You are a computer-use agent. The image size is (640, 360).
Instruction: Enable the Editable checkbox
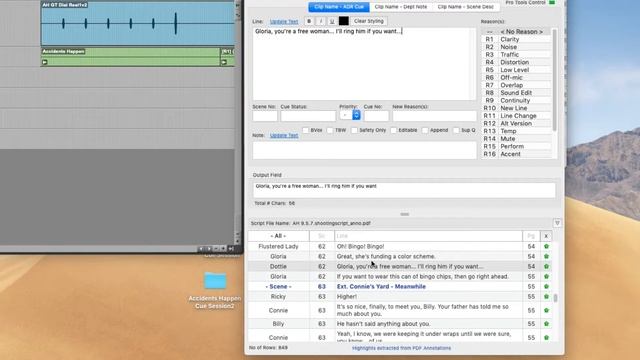tap(393, 130)
